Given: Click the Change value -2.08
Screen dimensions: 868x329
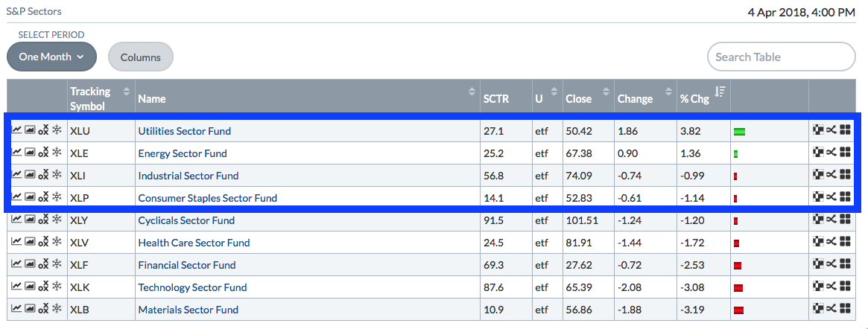Looking at the screenshot, I should click(630, 287).
